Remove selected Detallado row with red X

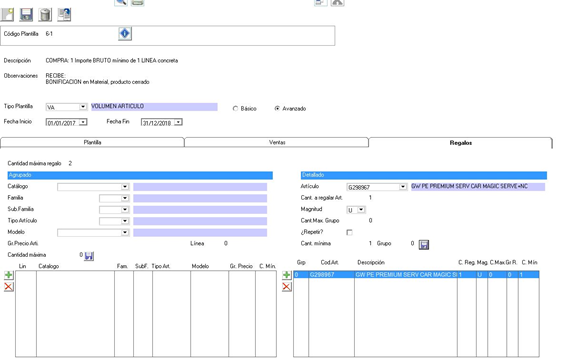coord(286,287)
